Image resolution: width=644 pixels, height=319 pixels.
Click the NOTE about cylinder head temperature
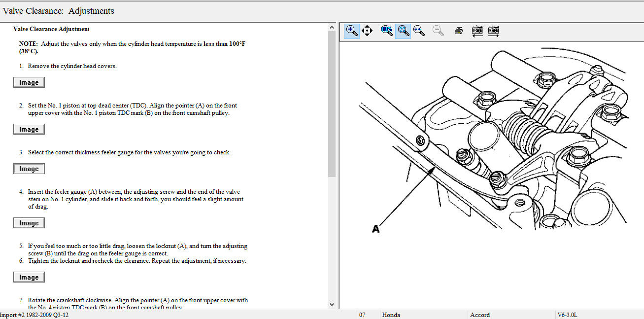coord(132,47)
